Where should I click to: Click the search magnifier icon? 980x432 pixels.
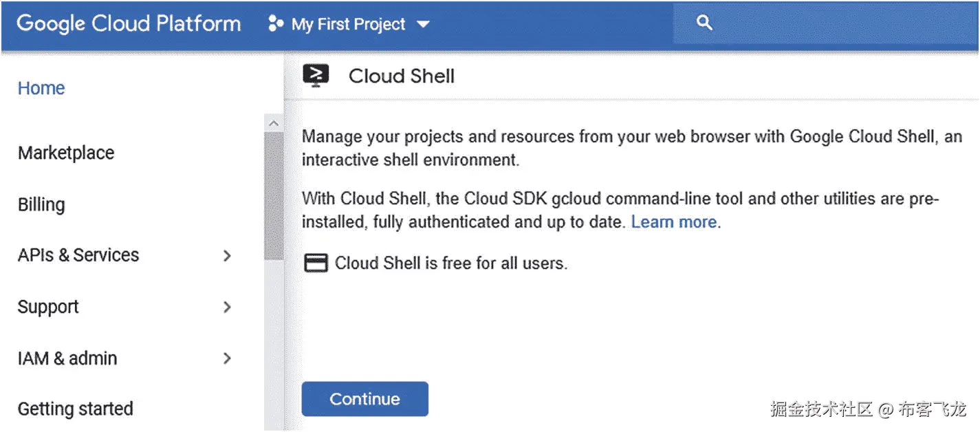click(x=704, y=23)
